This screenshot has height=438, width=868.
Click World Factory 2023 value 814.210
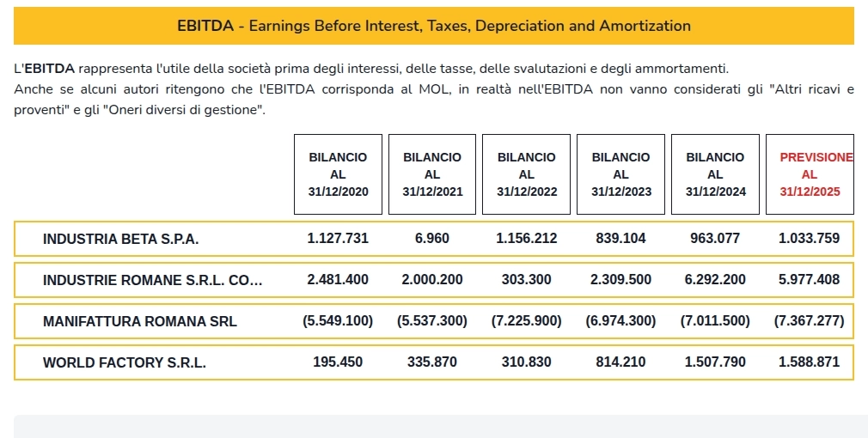pyautogui.click(x=621, y=362)
